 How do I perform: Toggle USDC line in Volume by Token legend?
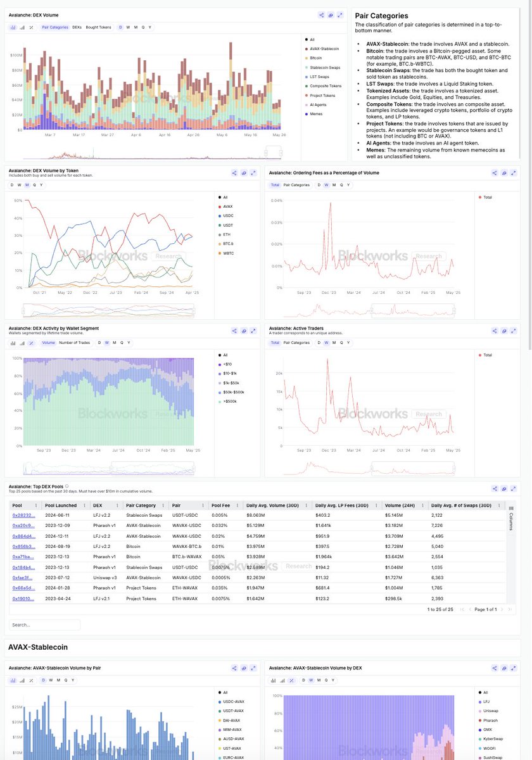tap(227, 215)
